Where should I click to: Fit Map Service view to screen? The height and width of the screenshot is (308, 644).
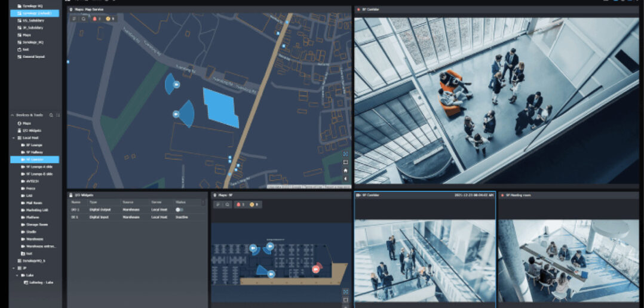[345, 154]
